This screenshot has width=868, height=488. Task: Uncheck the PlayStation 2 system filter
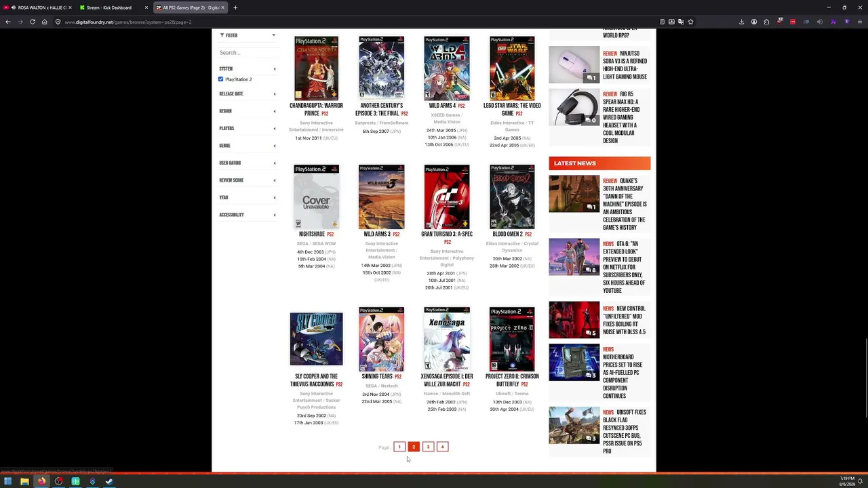[x=221, y=79]
